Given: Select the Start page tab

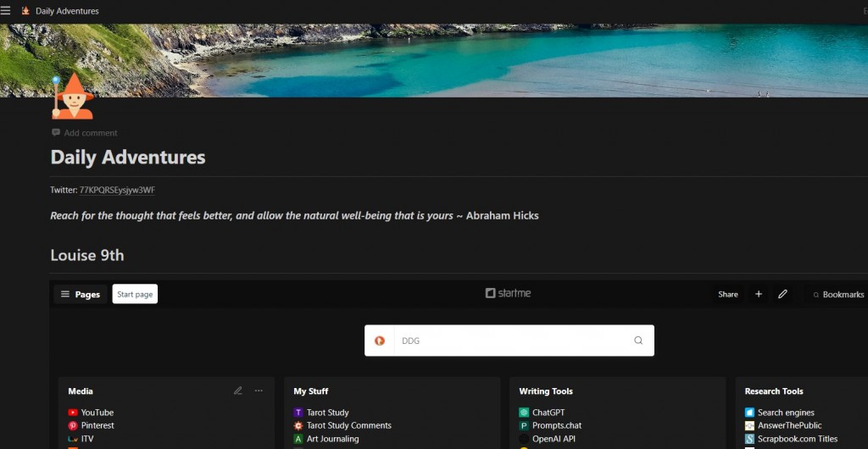Looking at the screenshot, I should (x=135, y=294).
